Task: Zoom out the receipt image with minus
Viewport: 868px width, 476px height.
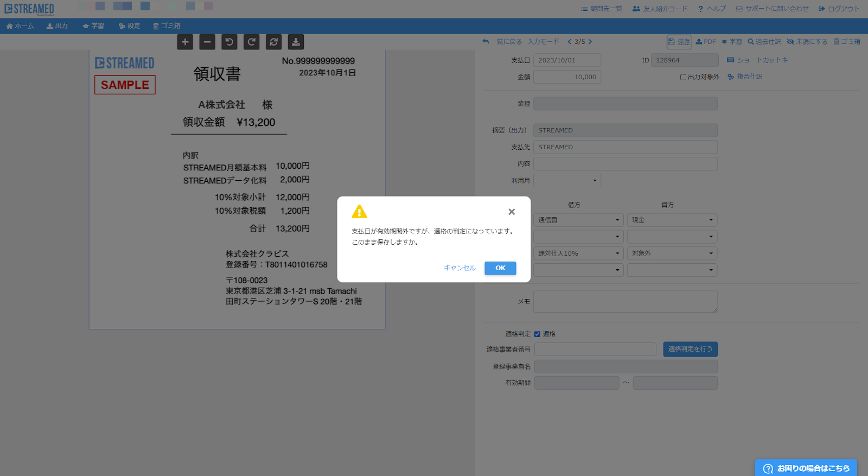Action: coord(207,42)
